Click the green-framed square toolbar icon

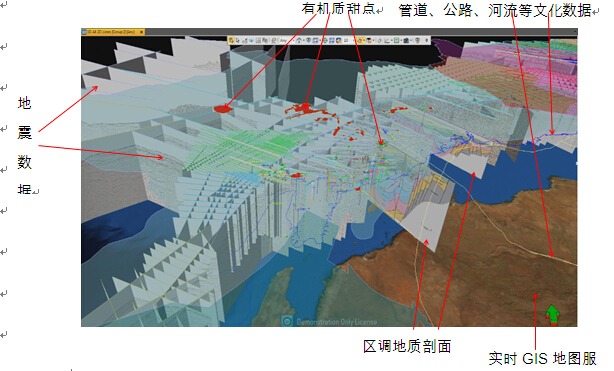397,40
